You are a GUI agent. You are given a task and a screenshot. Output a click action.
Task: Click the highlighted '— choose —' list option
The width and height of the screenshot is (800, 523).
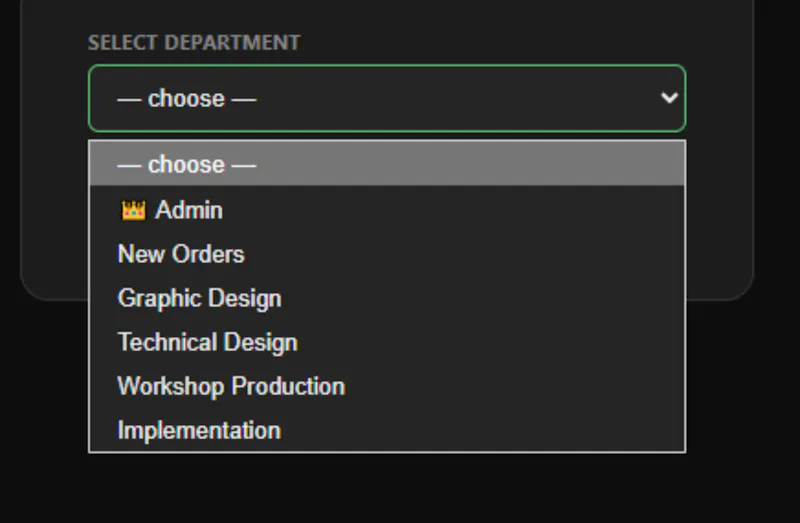tap(387, 164)
